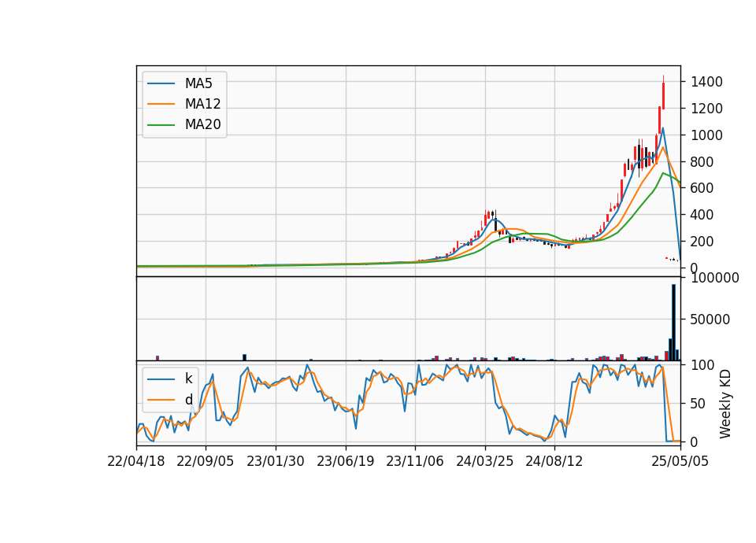756x543 pixels.
Task: Click the MA12 legend label
Action: 202,104
